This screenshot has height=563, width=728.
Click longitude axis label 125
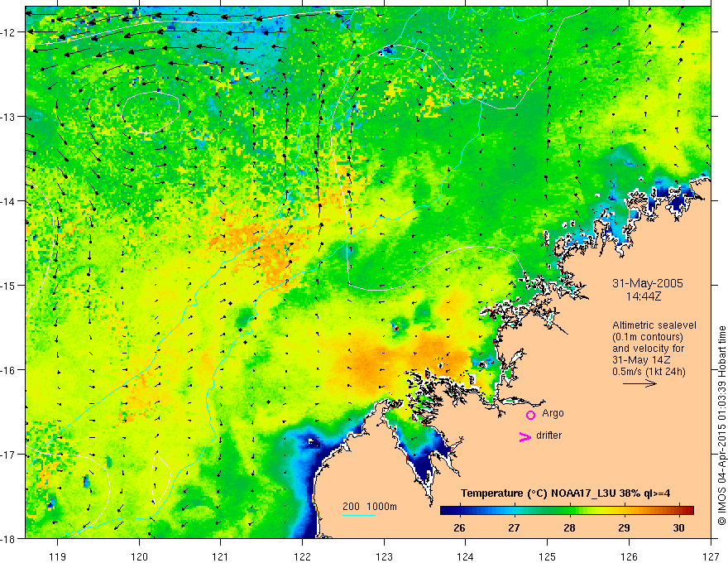tap(548, 556)
